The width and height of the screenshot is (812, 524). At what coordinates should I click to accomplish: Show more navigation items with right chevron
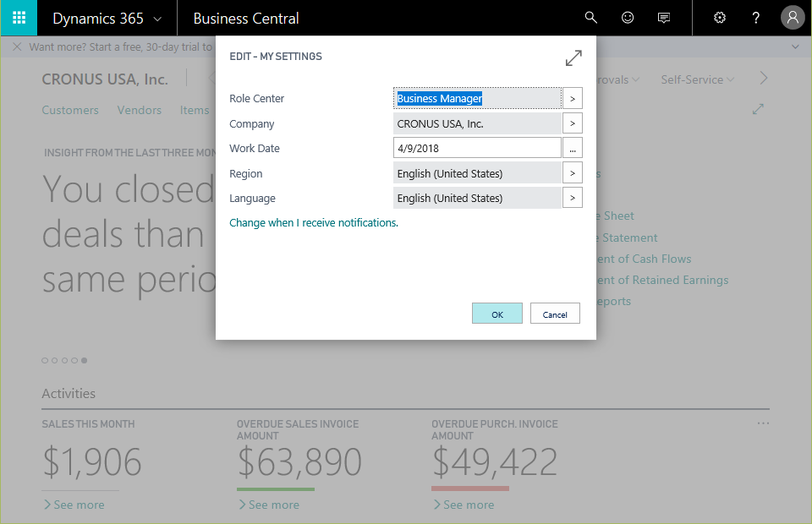point(764,79)
